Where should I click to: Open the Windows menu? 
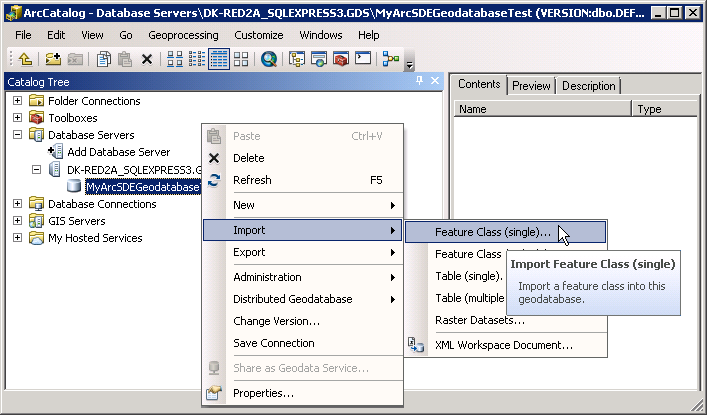[x=321, y=35]
